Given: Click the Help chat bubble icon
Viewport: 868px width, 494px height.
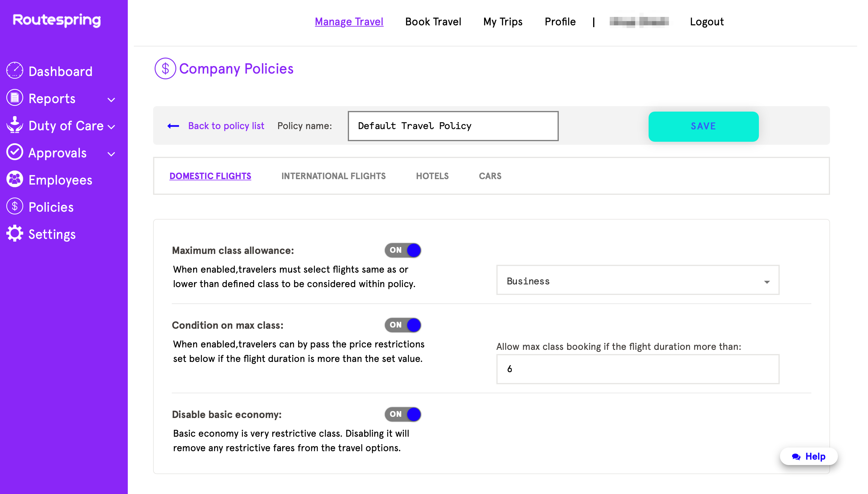Looking at the screenshot, I should coord(796,457).
